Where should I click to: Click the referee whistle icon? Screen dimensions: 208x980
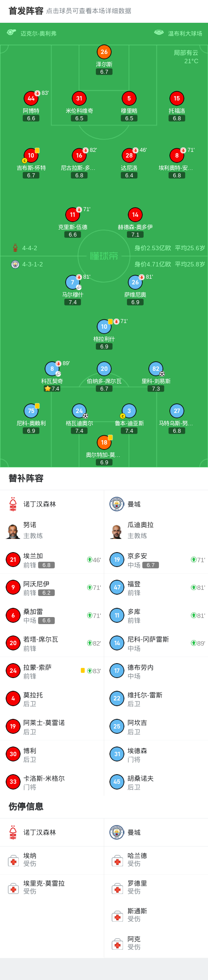pyautogui.click(x=11, y=33)
